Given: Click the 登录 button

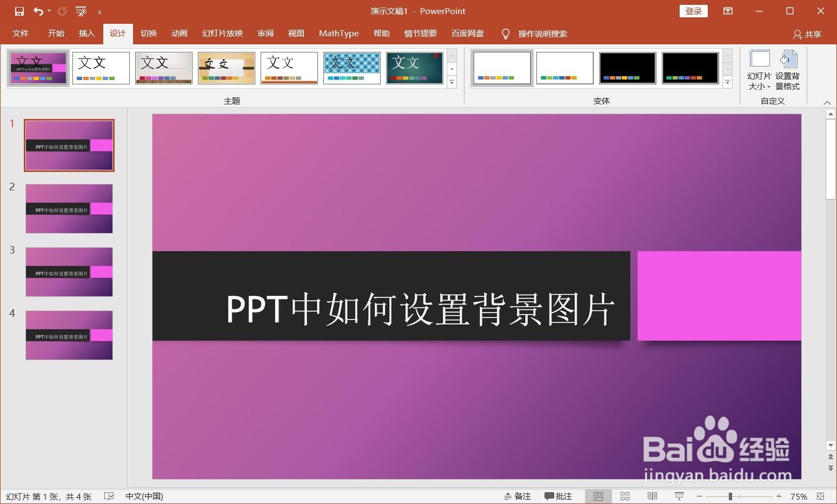Looking at the screenshot, I should coord(693,11).
